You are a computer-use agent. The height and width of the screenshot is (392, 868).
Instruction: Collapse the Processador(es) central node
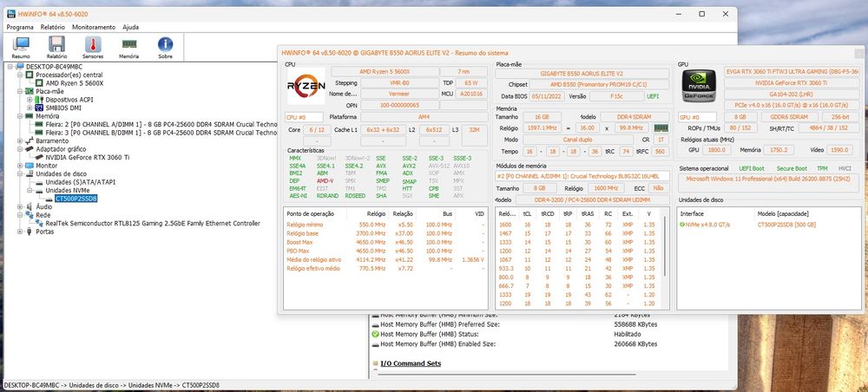pyautogui.click(x=20, y=75)
